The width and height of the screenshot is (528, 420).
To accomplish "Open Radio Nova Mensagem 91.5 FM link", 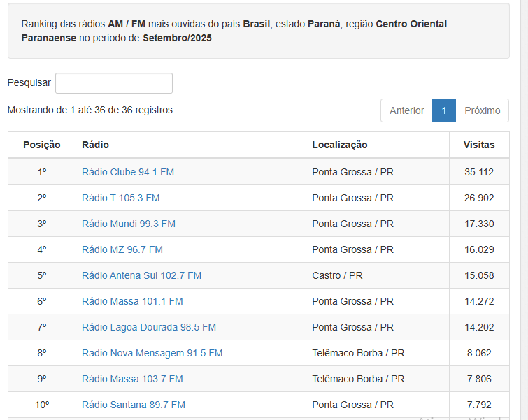I will [x=152, y=353].
